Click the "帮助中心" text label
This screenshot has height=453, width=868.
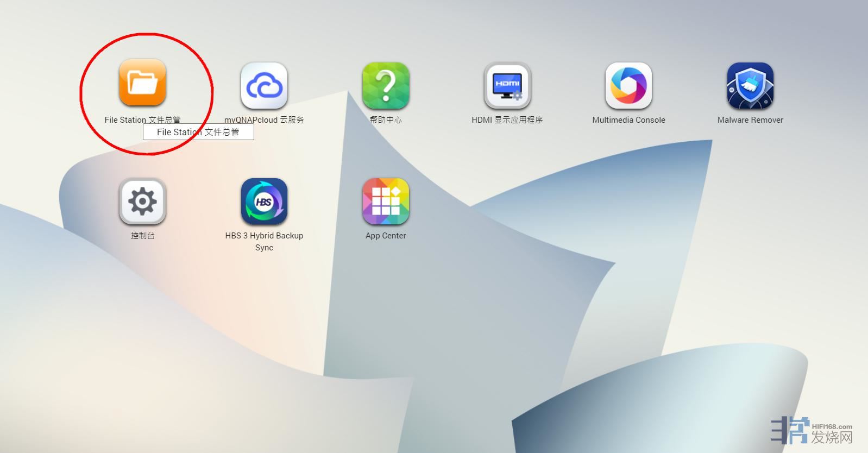[386, 120]
